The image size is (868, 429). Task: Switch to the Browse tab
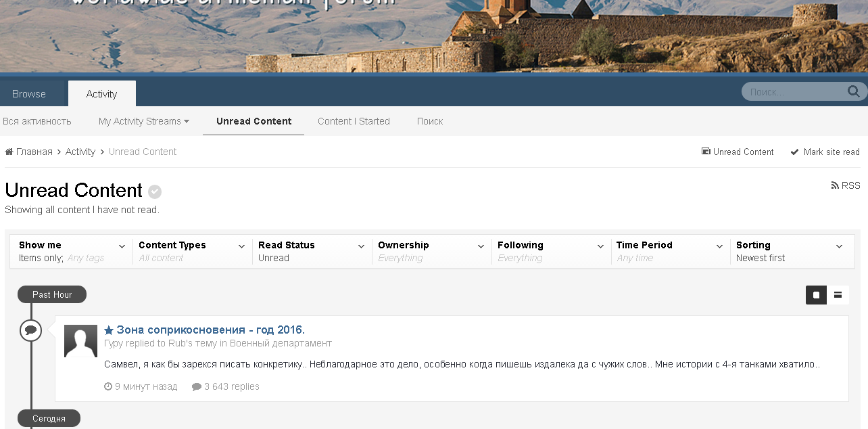(x=29, y=94)
